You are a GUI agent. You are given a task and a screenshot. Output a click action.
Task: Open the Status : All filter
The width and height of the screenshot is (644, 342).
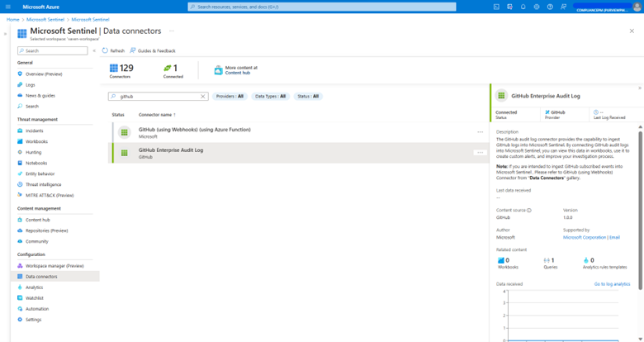click(308, 96)
